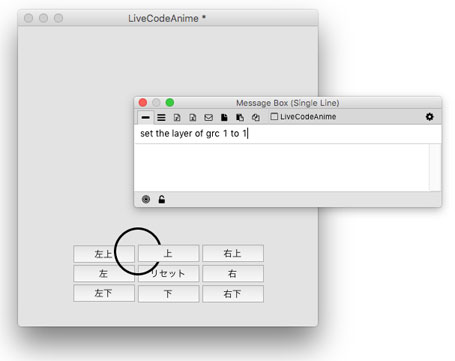Click the 右下 button
This screenshot has width=455, height=361.
[233, 294]
